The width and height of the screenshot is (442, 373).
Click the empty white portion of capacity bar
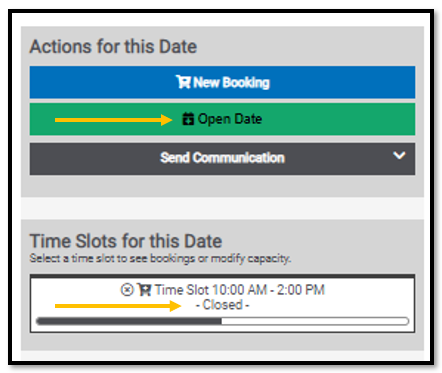[x=315, y=321]
